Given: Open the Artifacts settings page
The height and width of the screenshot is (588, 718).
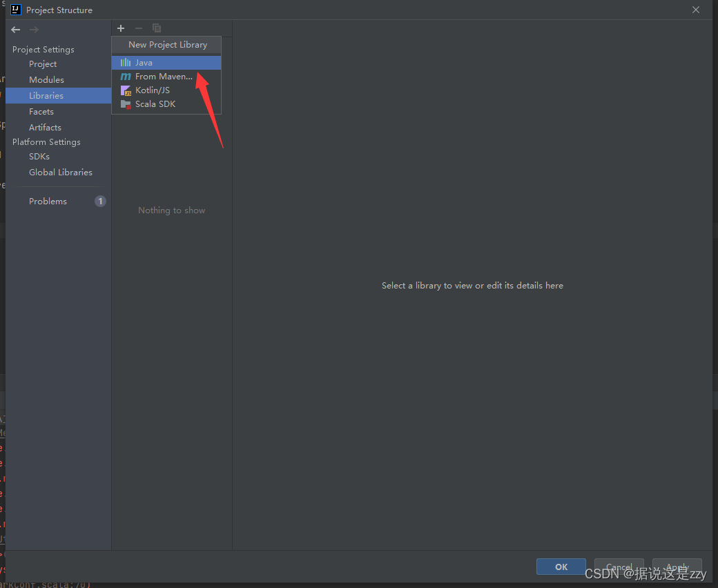Looking at the screenshot, I should click(58, 127).
